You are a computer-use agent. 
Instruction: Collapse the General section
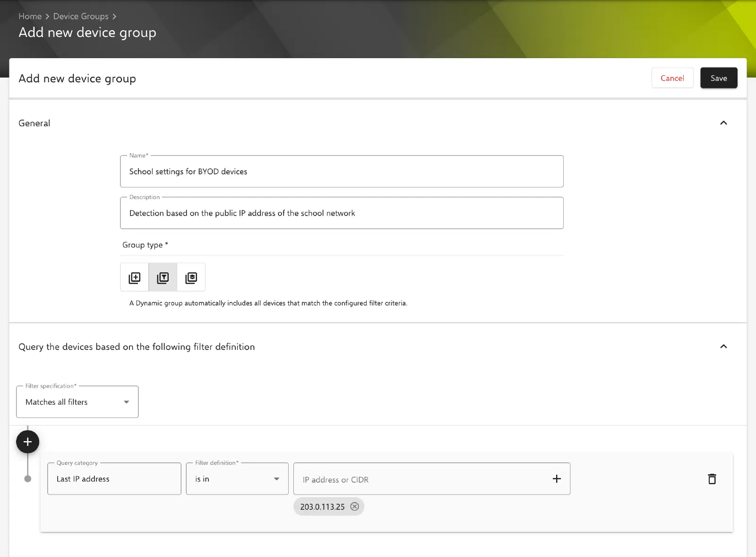point(723,123)
